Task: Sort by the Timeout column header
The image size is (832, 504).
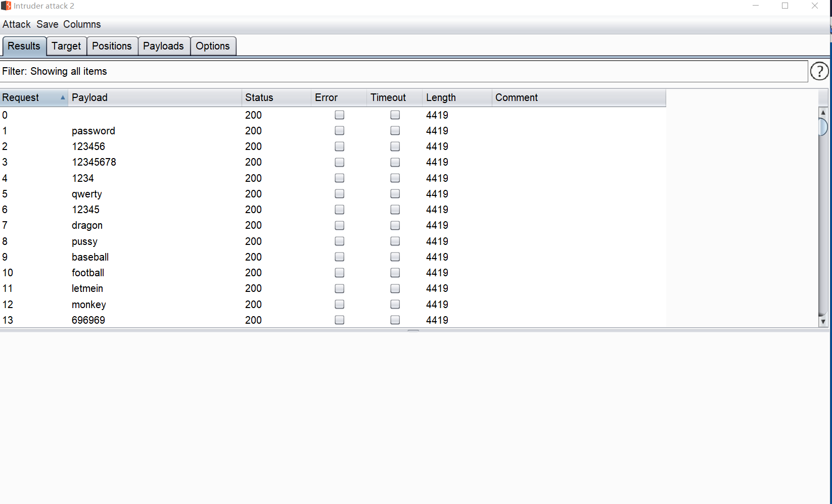Action: coord(394,97)
